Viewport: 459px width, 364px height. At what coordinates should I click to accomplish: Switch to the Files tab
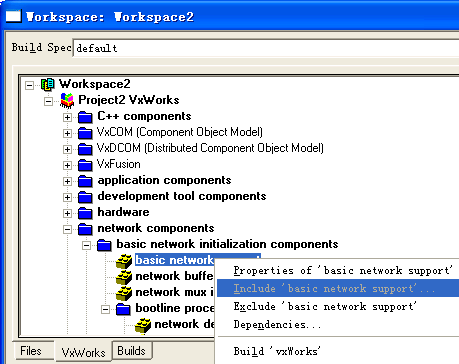31,351
